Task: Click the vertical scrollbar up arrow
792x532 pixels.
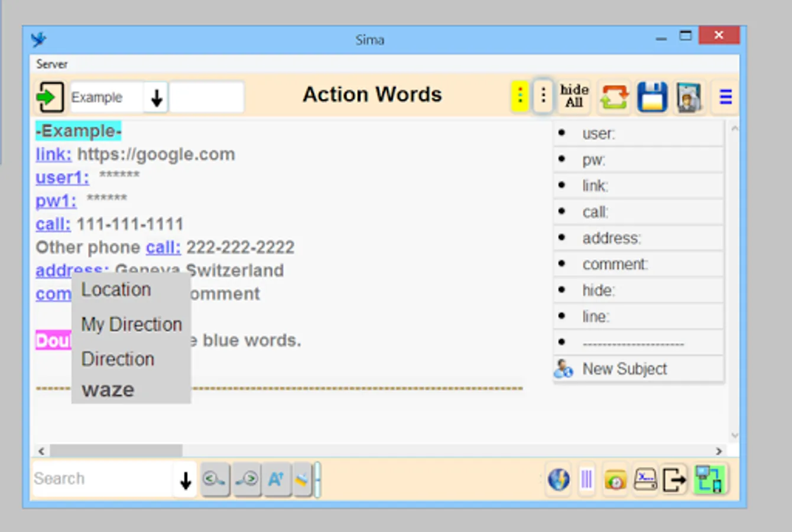Action: [x=734, y=128]
